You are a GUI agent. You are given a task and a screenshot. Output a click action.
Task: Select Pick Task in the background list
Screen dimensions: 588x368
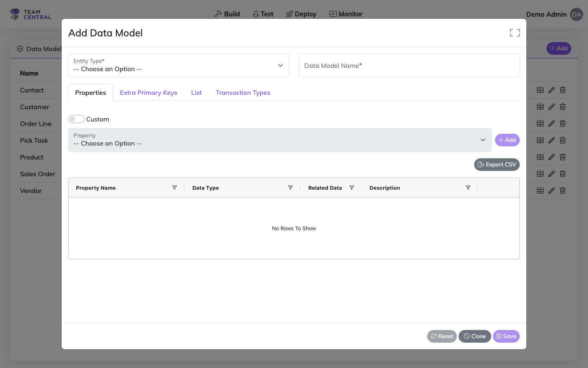click(34, 140)
